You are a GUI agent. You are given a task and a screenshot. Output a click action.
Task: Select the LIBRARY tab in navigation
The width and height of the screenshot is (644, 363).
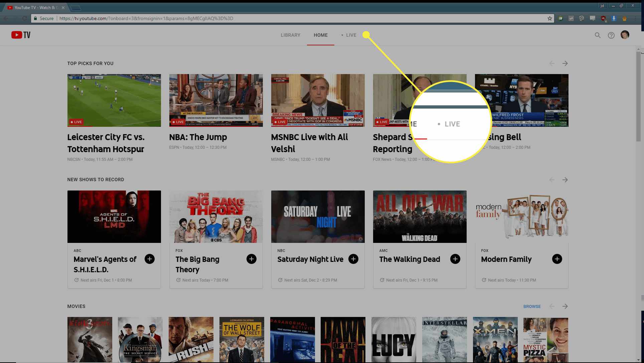coord(290,35)
